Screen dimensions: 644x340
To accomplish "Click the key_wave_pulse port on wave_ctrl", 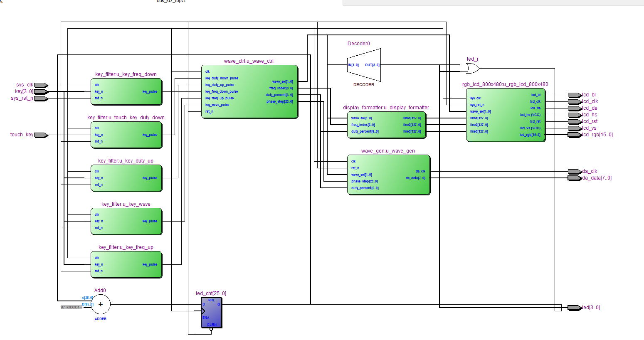I will (x=217, y=105).
